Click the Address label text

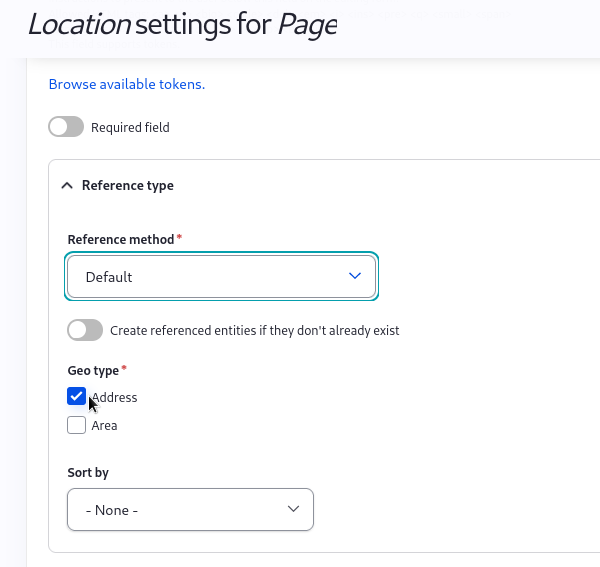114,398
